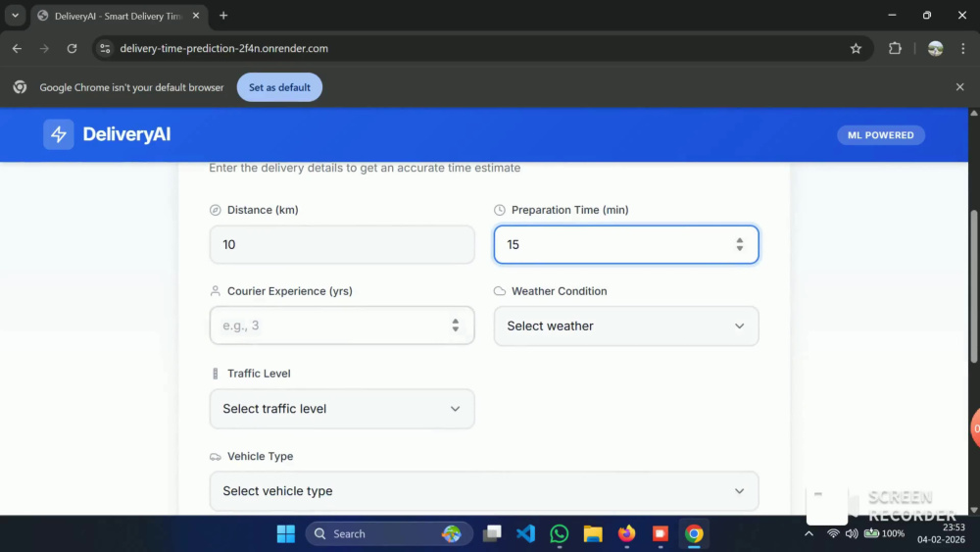Click the vehicle icon beside Vehicle Type
The width and height of the screenshot is (980, 552).
(215, 457)
